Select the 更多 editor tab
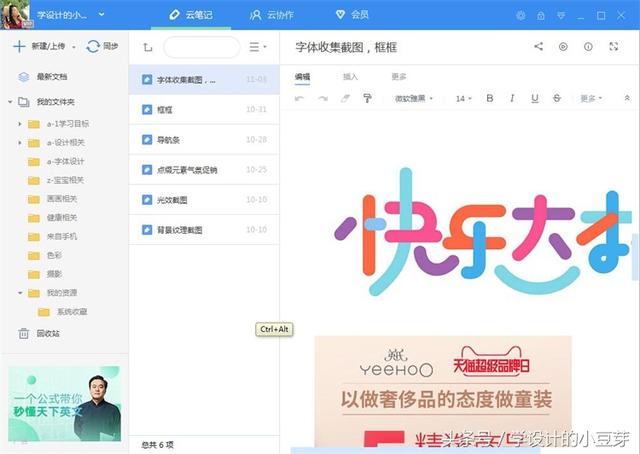Screen dimensions: 640x454 [398, 77]
